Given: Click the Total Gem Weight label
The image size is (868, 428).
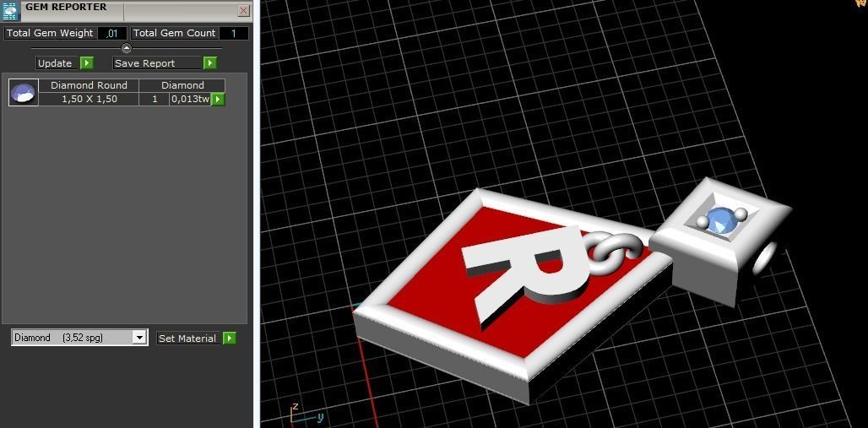Looking at the screenshot, I should tap(50, 33).
